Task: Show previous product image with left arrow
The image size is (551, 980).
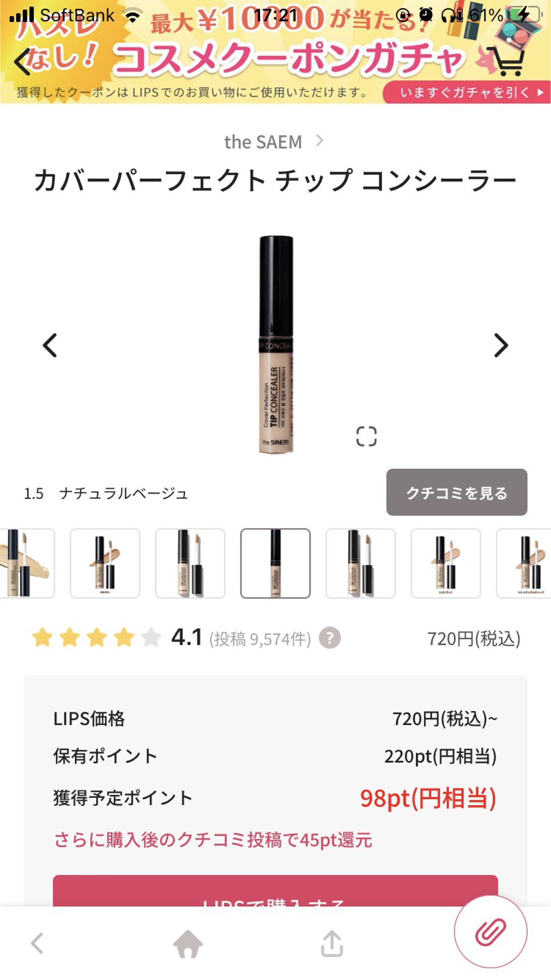Action: [x=50, y=346]
